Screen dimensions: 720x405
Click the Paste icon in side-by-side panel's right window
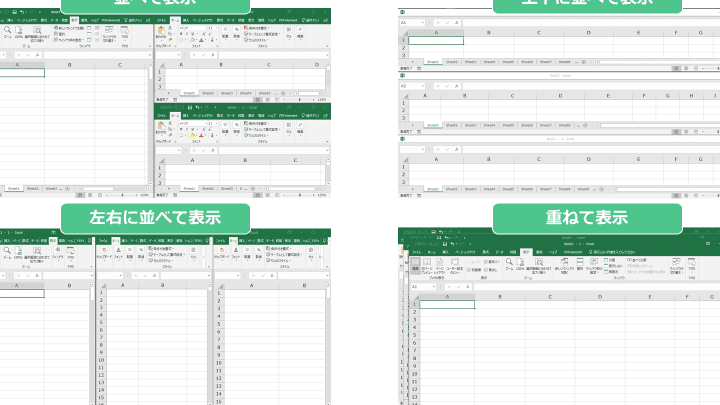click(221, 251)
